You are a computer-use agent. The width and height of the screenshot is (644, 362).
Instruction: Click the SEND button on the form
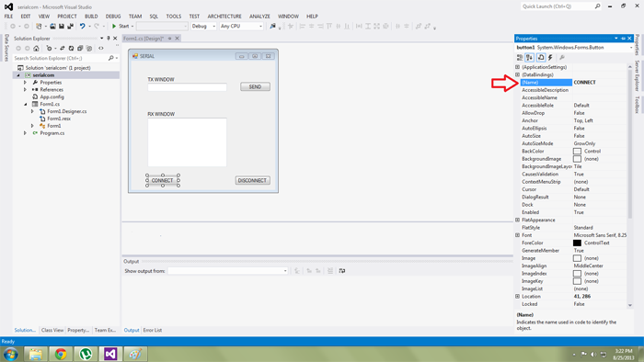[255, 87]
